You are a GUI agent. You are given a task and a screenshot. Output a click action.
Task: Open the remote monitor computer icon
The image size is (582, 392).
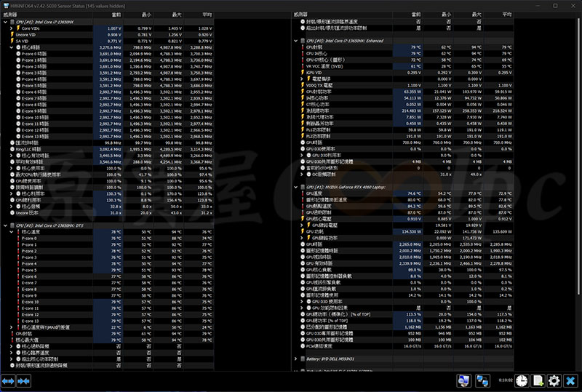pos(463,381)
